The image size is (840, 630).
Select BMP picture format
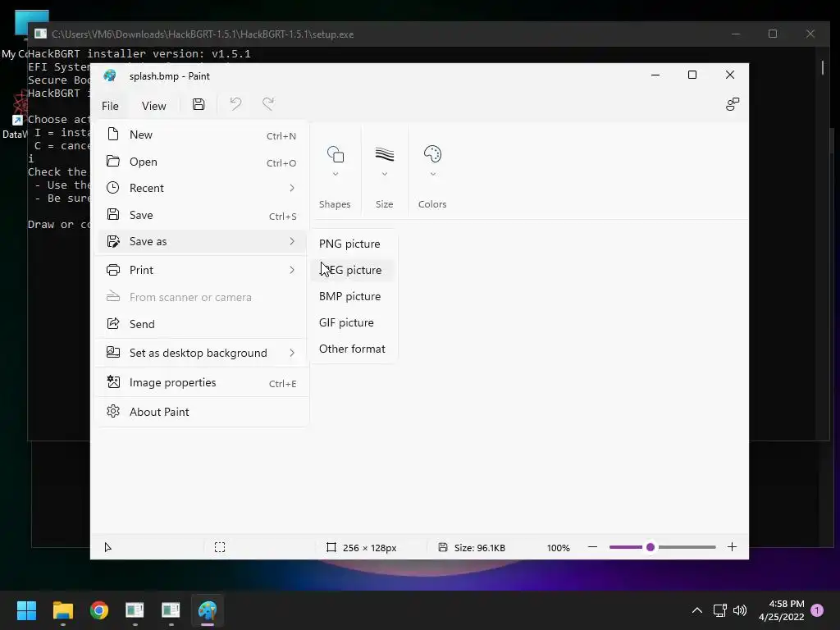click(x=354, y=296)
